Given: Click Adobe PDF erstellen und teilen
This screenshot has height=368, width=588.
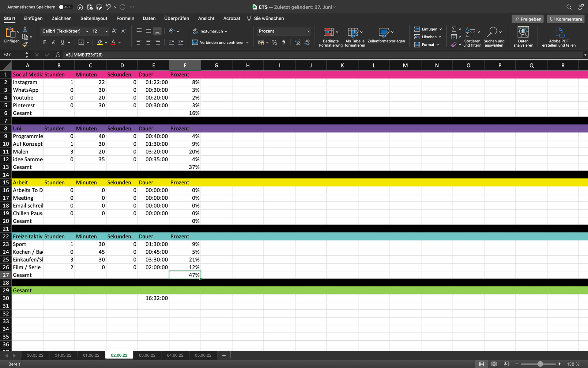Looking at the screenshot, I should (559, 36).
